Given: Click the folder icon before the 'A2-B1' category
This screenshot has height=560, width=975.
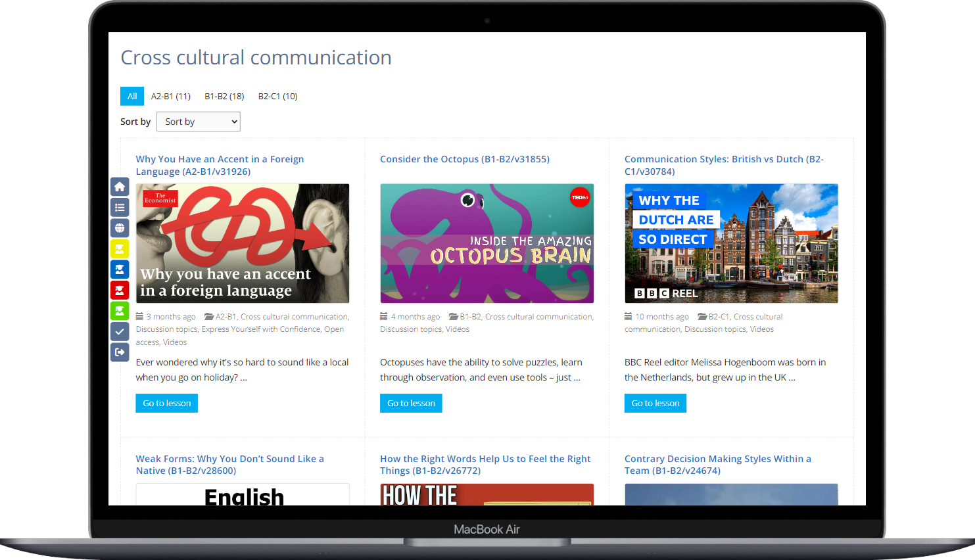Looking at the screenshot, I should click(x=209, y=316).
